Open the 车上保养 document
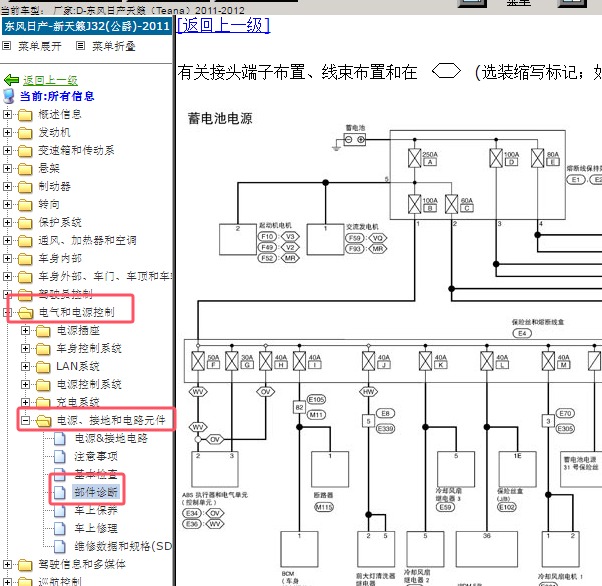Screen dimensions: 602x586 coord(96,510)
